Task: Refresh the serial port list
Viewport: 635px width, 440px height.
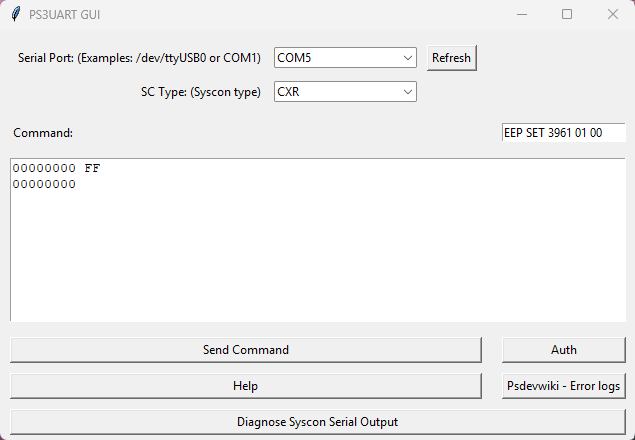Action: pos(451,58)
